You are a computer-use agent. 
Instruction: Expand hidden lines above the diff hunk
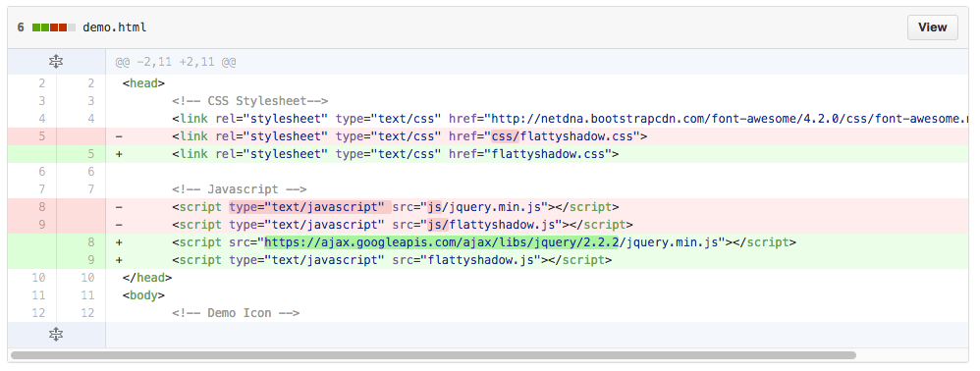click(56, 62)
